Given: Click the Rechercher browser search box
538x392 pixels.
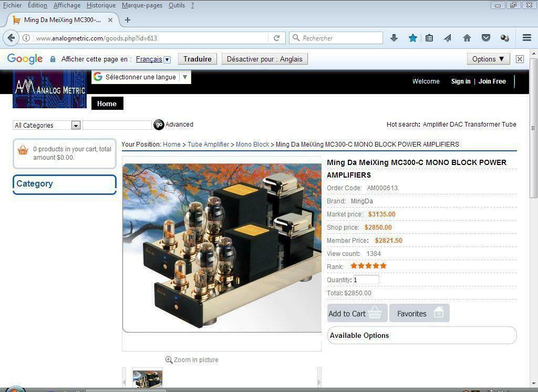Looking at the screenshot, I should click(336, 38).
